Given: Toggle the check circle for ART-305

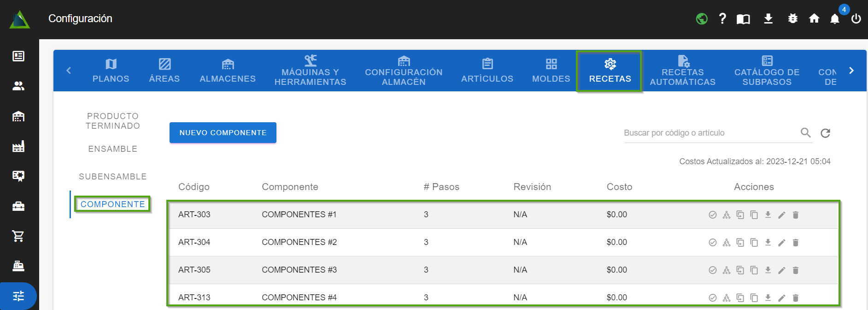Looking at the screenshot, I should 712,270.
